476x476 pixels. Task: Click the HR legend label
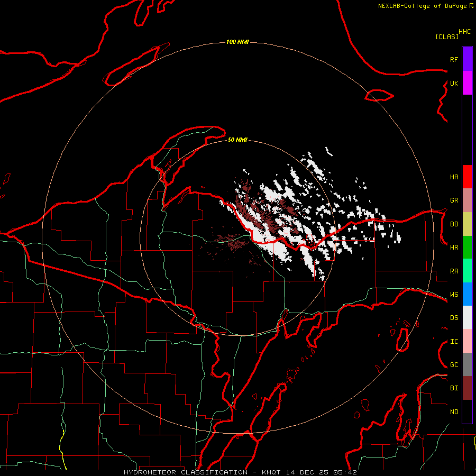[454, 248]
